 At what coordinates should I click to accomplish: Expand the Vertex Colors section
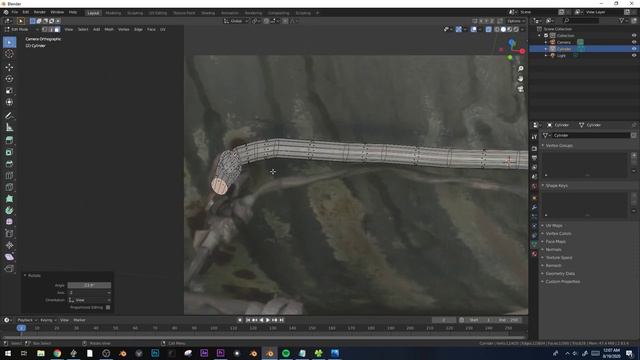558,233
